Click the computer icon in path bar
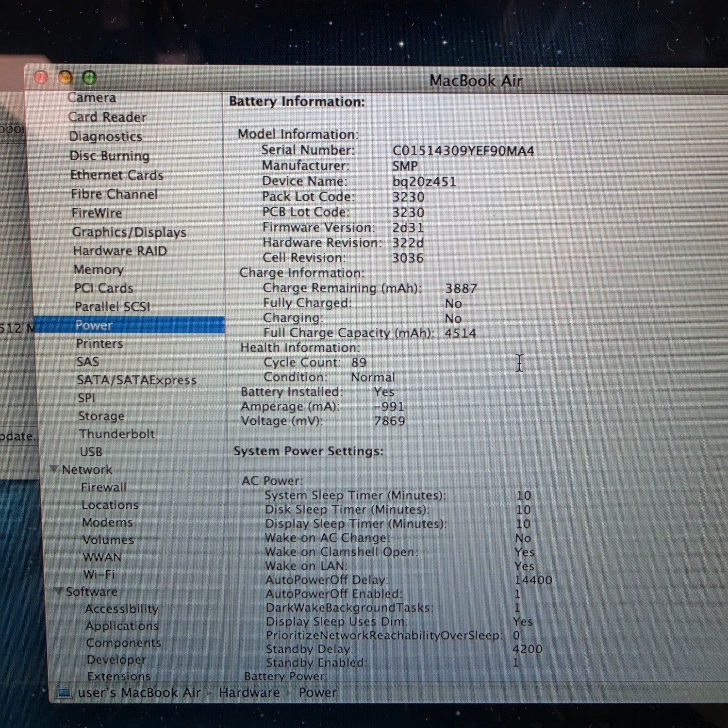The image size is (728, 728). [65, 693]
